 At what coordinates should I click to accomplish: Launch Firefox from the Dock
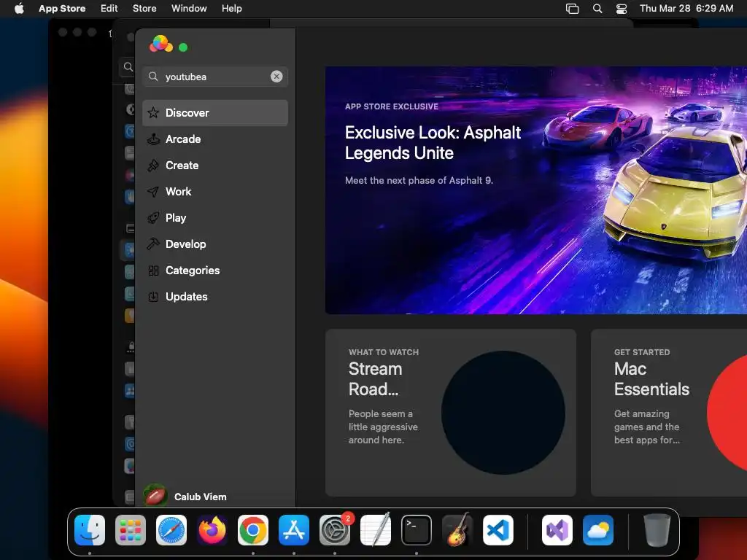[212, 530]
